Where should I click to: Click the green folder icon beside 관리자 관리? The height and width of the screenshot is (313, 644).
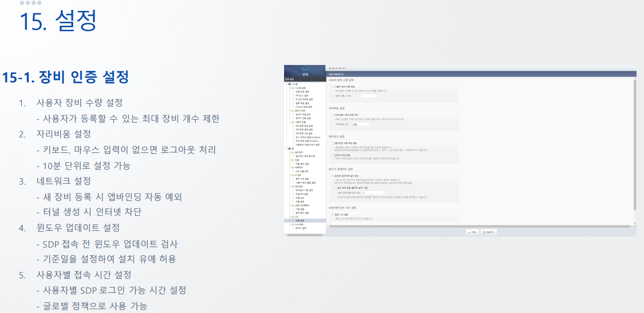(293, 111)
